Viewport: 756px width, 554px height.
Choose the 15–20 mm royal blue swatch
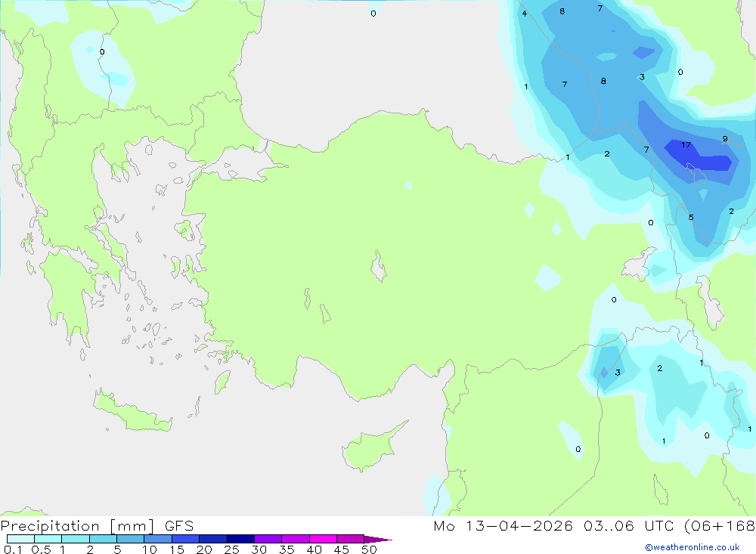(186, 539)
